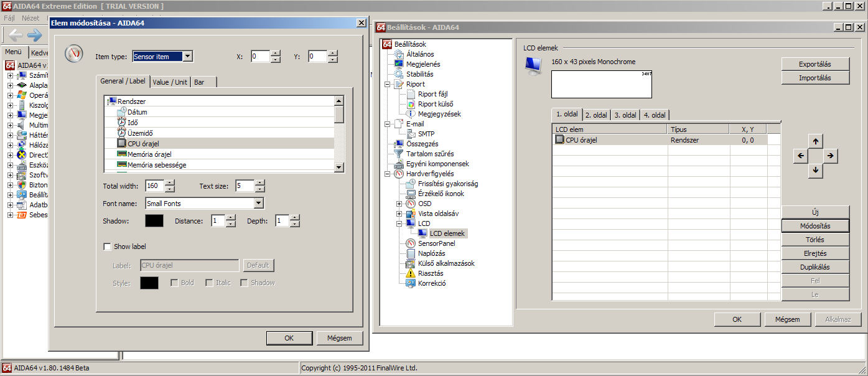
Task: Collapse the Riport tree node
Action: [x=388, y=84]
